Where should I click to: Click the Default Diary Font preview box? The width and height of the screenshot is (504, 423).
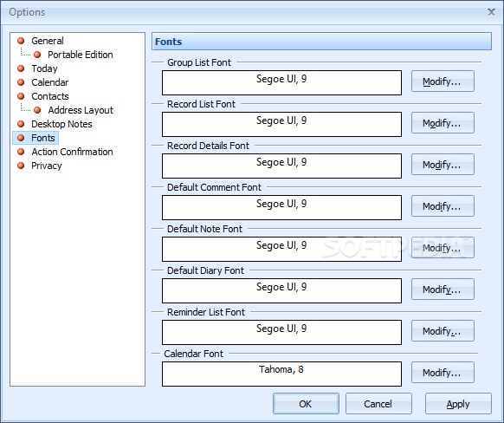282,290
